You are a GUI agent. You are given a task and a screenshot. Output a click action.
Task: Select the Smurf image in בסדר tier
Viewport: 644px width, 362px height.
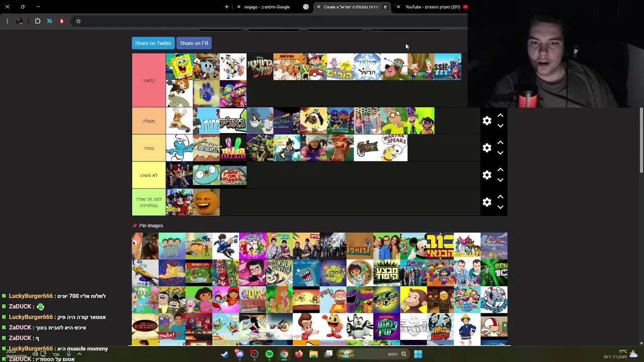point(179,148)
